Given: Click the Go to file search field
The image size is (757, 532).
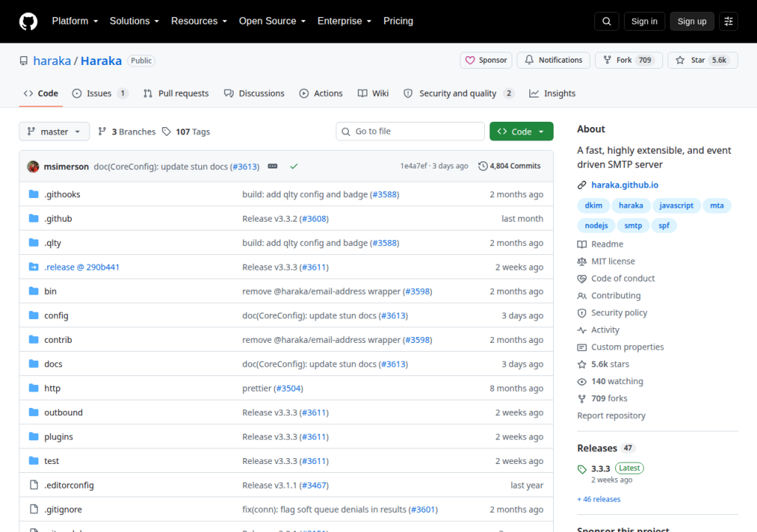Looking at the screenshot, I should (x=410, y=132).
